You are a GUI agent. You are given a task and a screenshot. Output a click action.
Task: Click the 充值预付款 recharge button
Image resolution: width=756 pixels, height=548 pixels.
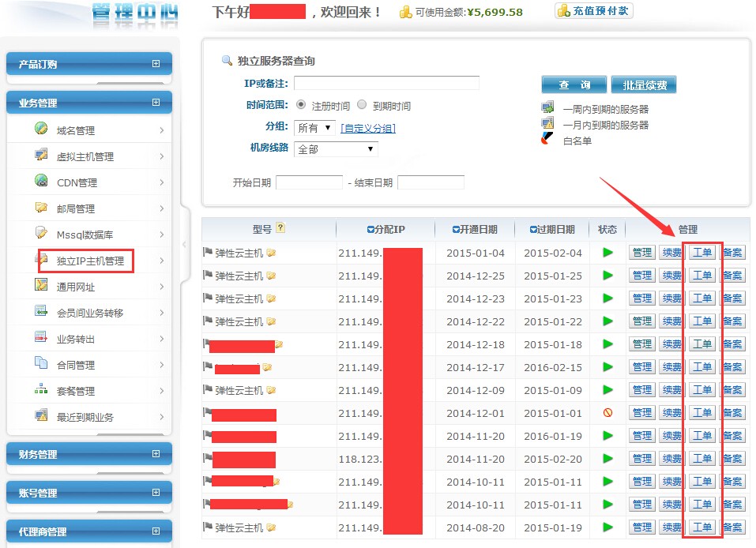(x=594, y=11)
